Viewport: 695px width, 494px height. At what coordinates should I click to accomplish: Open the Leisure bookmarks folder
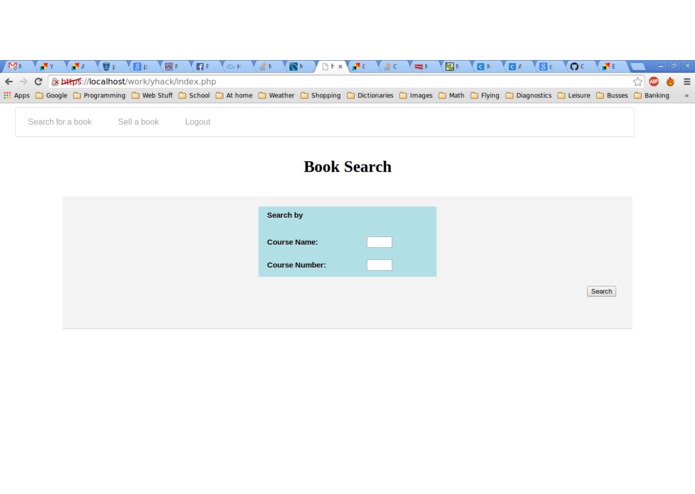click(x=574, y=95)
